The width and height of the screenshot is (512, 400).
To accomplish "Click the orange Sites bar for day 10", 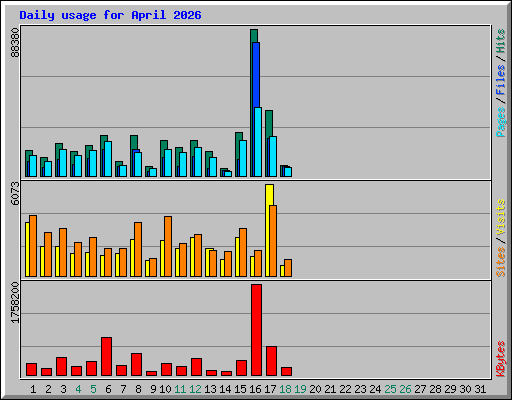I will pos(168,247).
